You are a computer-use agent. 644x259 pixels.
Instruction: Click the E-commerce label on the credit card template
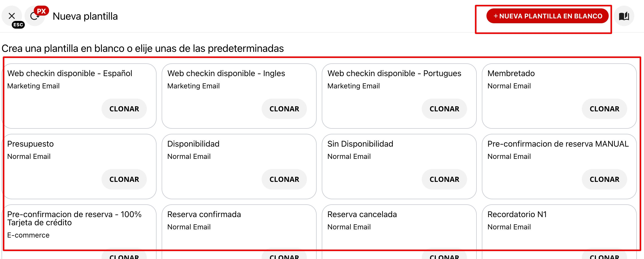pos(28,235)
